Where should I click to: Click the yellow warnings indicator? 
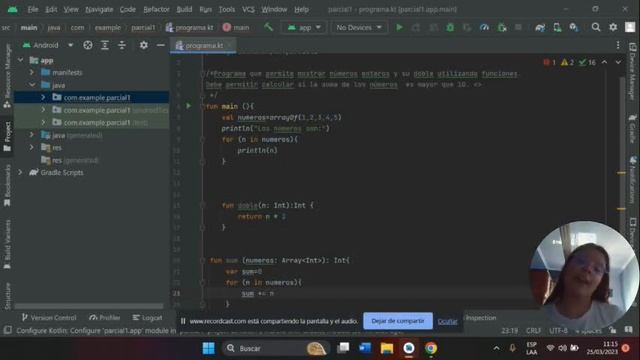pyautogui.click(x=567, y=62)
